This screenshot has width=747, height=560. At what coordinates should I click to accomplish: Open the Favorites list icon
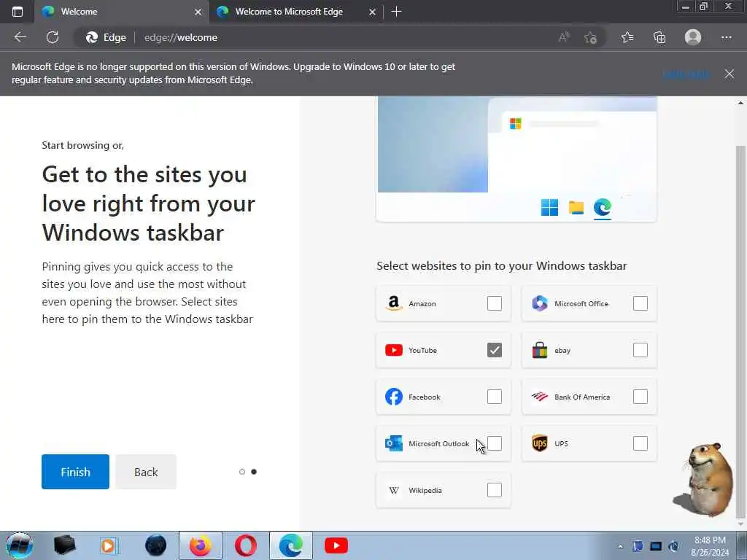click(x=627, y=37)
